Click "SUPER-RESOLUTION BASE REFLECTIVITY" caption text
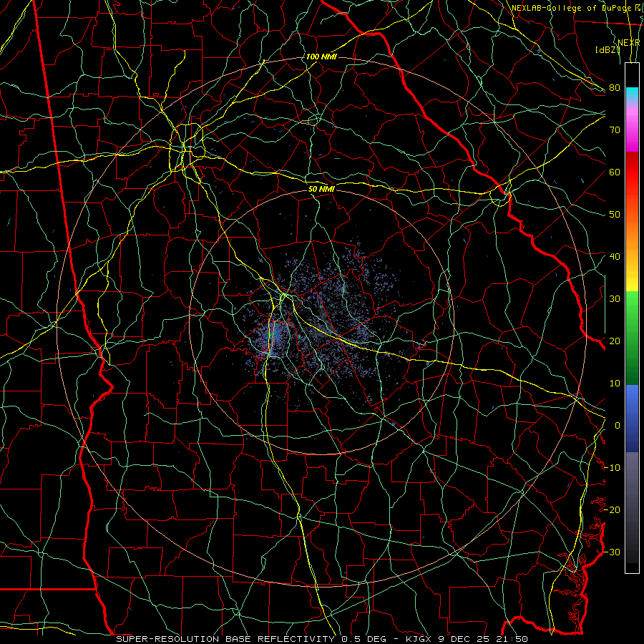The width and height of the screenshot is (644, 644). [x=225, y=639]
